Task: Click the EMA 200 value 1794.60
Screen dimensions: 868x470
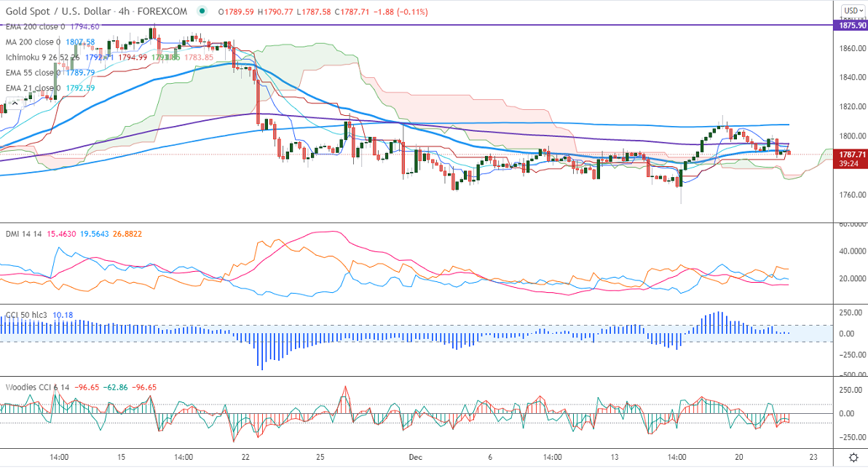Action: [84, 27]
